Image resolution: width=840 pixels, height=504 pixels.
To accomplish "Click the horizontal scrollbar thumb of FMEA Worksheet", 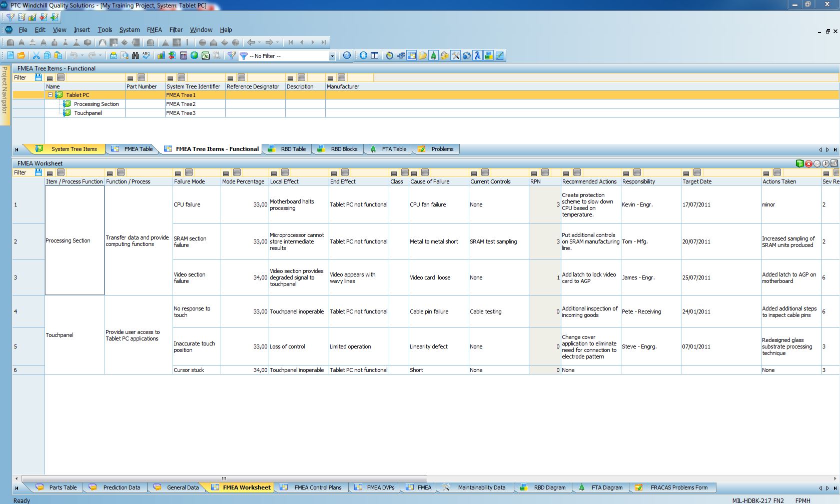I will (x=224, y=478).
